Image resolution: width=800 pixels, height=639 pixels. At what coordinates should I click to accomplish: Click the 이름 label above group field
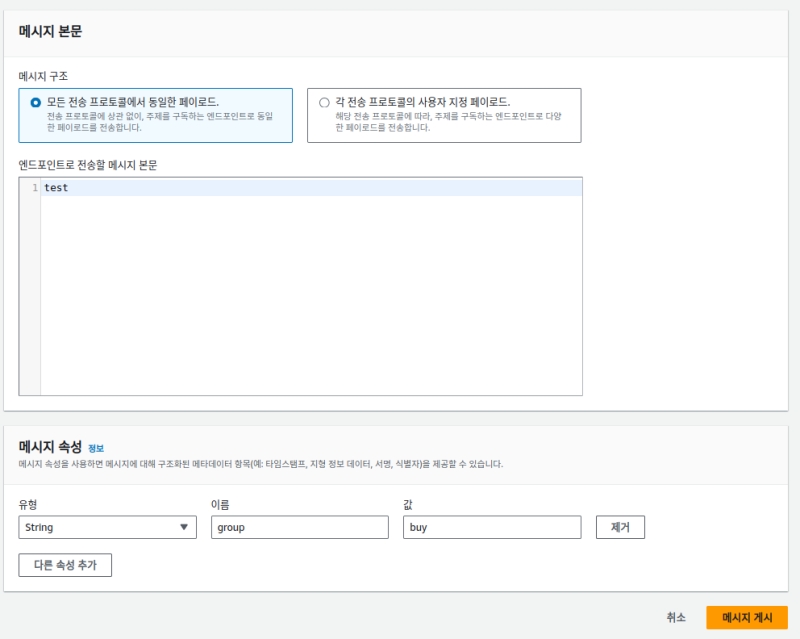[221, 505]
